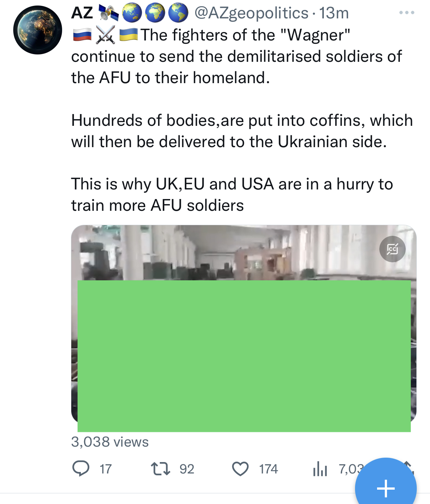Click the impressions count next to chart icon
This screenshot has height=504, width=430.
pyautogui.click(x=348, y=469)
